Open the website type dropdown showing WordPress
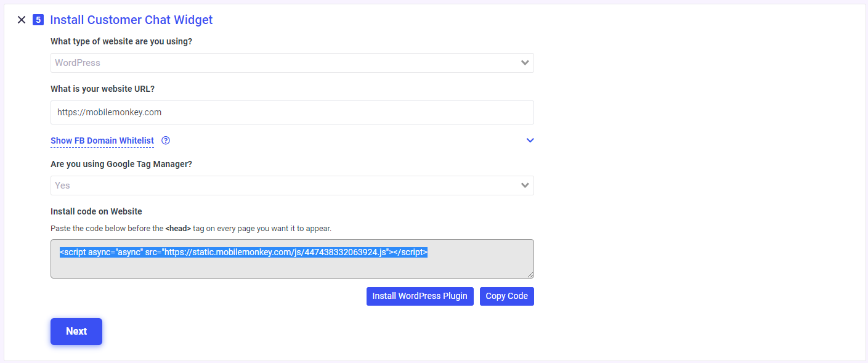The height and width of the screenshot is (363, 868). pyautogui.click(x=292, y=62)
